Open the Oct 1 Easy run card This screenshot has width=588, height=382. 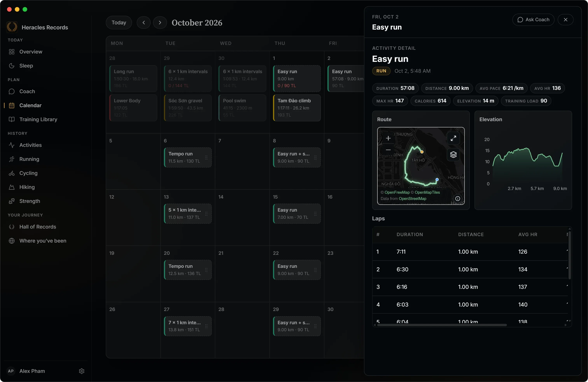297,79
